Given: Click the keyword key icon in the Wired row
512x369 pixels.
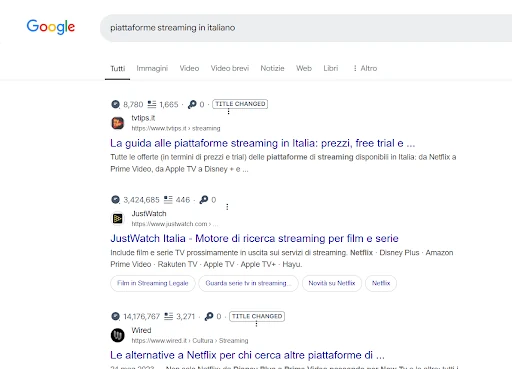Looking at the screenshot, I should (209, 316).
